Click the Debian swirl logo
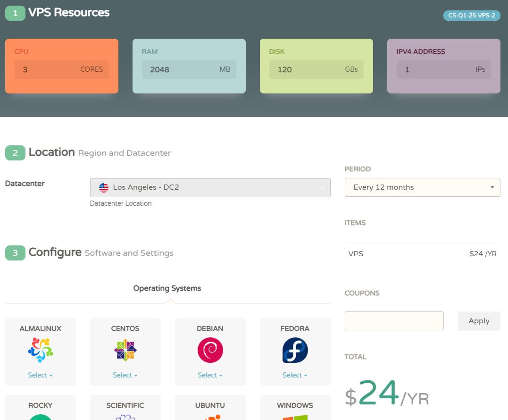Image resolution: width=508 pixels, height=420 pixels. click(x=210, y=350)
